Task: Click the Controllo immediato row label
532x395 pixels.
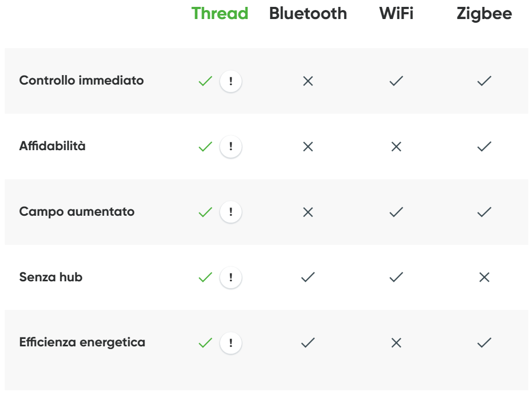Action: (81, 80)
